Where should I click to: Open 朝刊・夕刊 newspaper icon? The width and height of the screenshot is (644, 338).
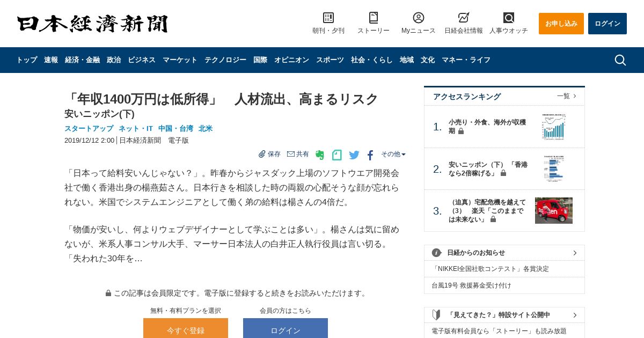click(x=328, y=18)
